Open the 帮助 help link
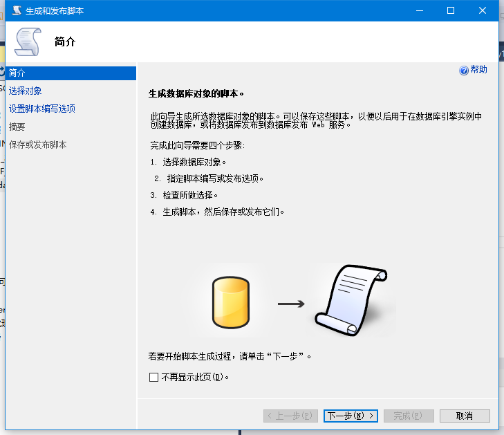The width and height of the screenshot is (504, 435). tap(478, 69)
